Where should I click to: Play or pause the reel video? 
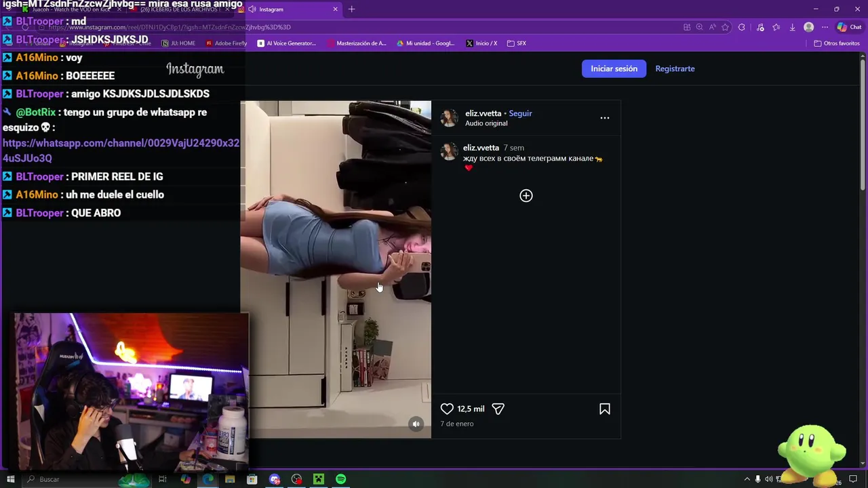tap(336, 269)
